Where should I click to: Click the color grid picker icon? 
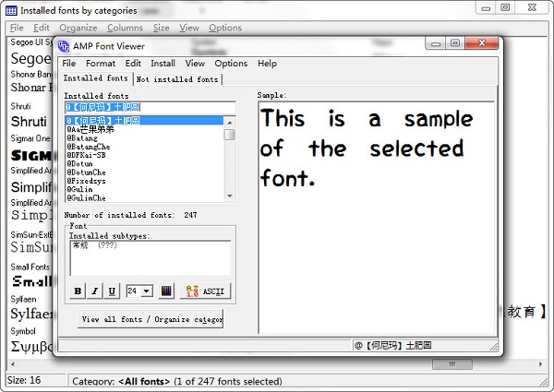166,291
